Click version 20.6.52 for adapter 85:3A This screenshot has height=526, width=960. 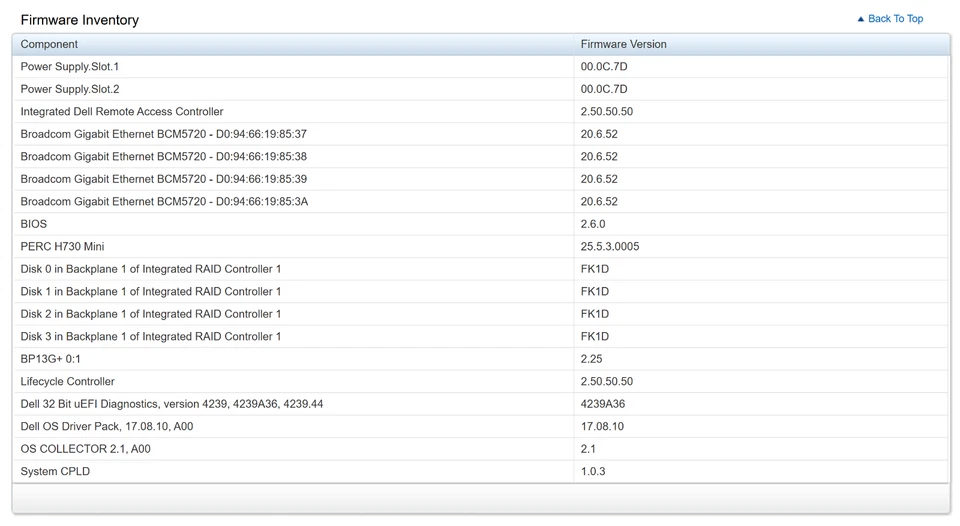tap(599, 201)
